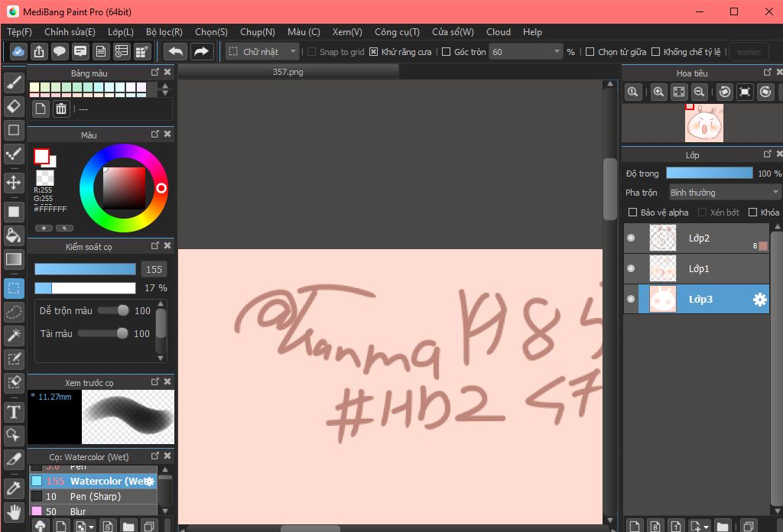Select the Blur brush in list
The image size is (783, 532).
point(94,511)
